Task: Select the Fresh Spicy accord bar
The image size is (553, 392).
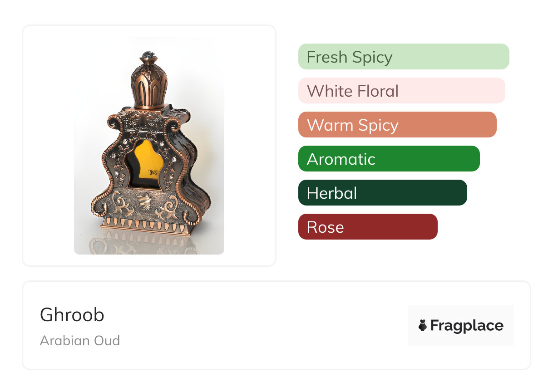Action: pyautogui.click(x=403, y=57)
